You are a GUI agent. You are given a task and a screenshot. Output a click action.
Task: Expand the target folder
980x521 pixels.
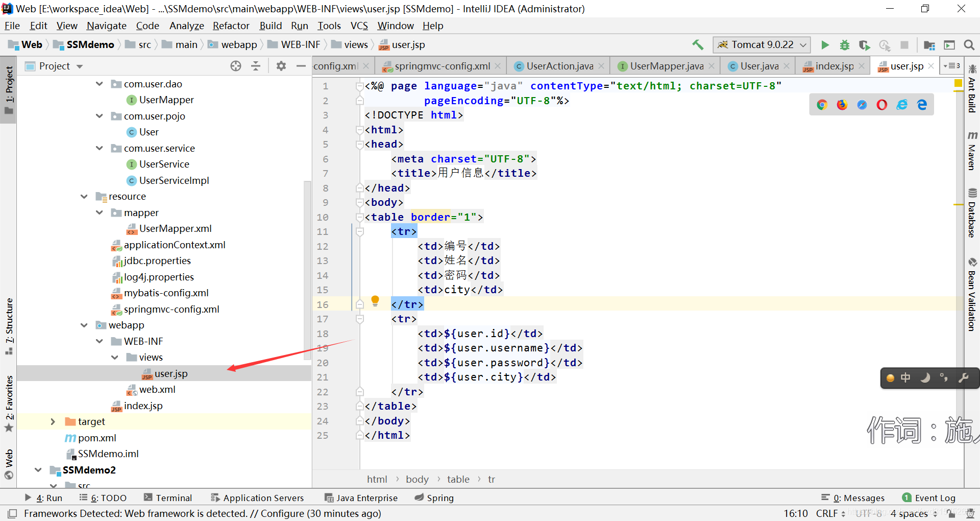[53, 421]
